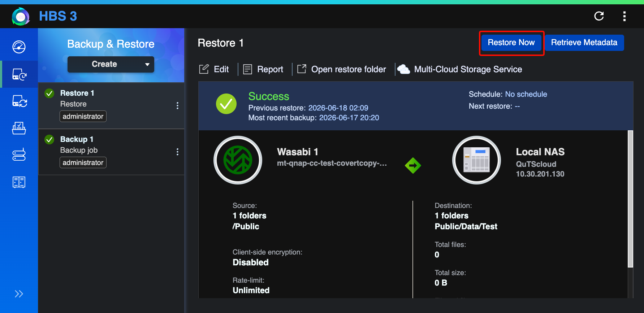This screenshot has height=313, width=644.
Task: Click the large green Success checkmark
Action: 226,104
